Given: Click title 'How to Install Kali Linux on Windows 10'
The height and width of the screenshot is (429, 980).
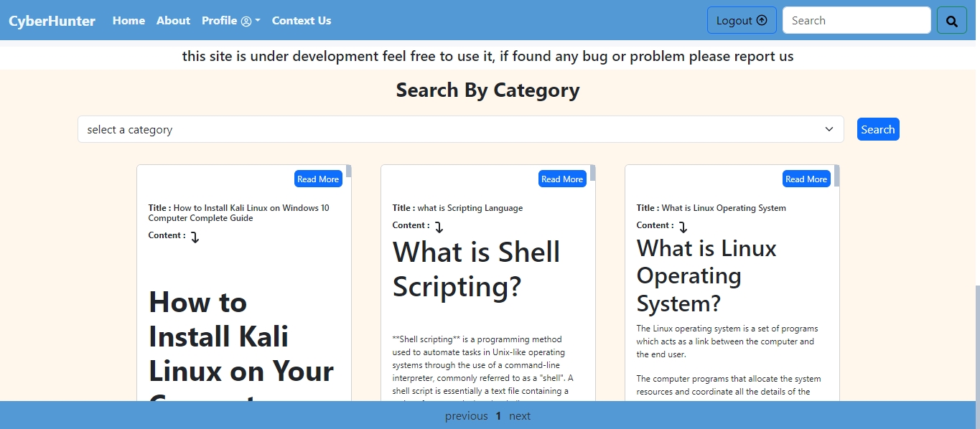Looking at the screenshot, I should click(239, 213).
